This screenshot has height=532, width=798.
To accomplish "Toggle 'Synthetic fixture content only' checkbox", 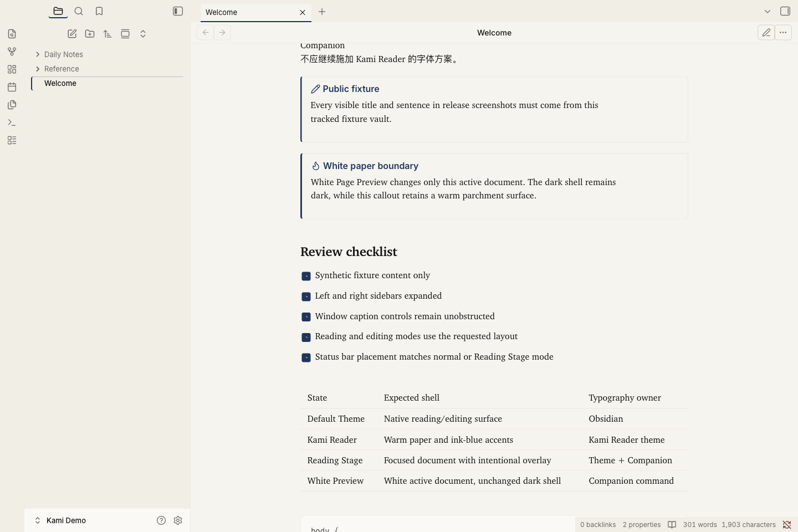I will [306, 276].
